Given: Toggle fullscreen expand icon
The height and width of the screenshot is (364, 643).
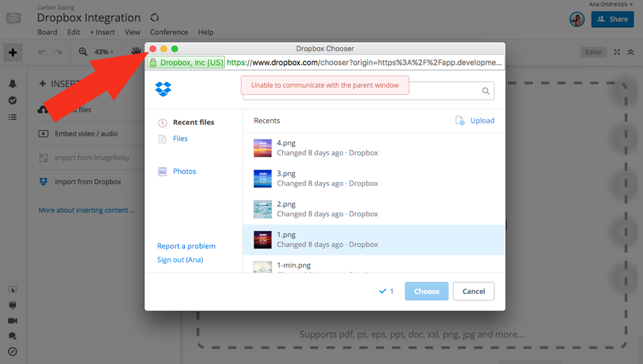Looking at the screenshot, I should (x=617, y=52).
